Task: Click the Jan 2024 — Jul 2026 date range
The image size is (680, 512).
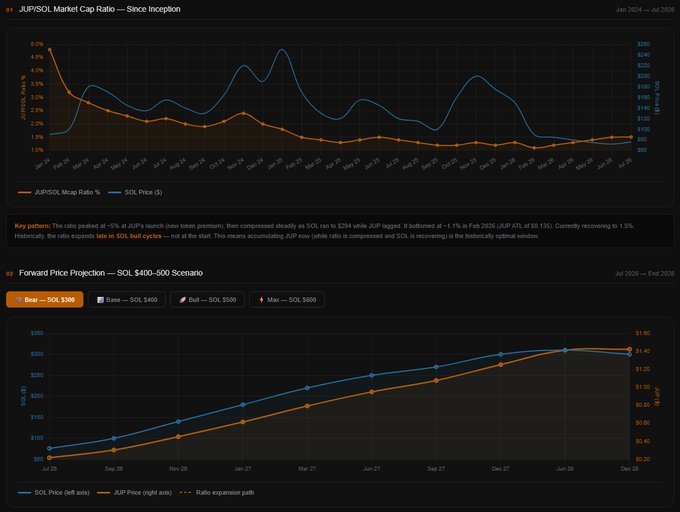Action: (645, 10)
